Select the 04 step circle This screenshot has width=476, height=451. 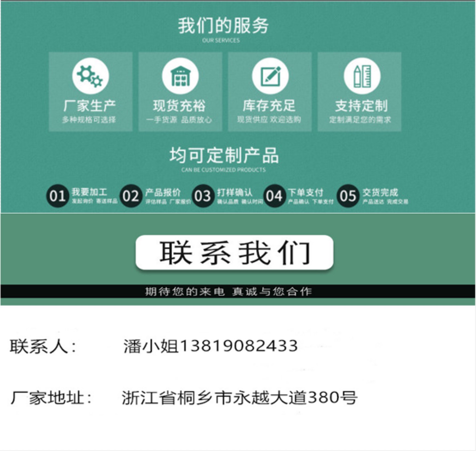[x=274, y=196]
